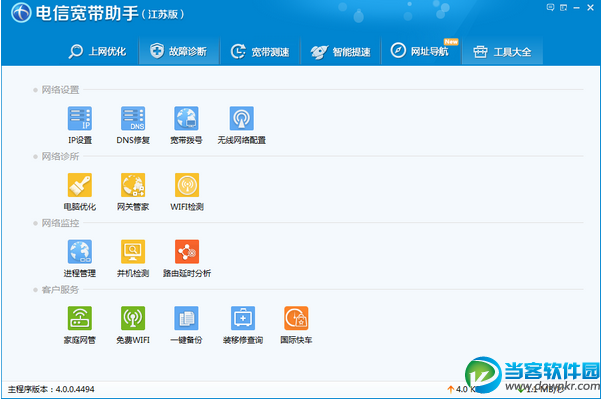Image resolution: width=601 pixels, height=400 pixels.
Task: Click the upload speed indicator arrow
Action: [x=451, y=389]
